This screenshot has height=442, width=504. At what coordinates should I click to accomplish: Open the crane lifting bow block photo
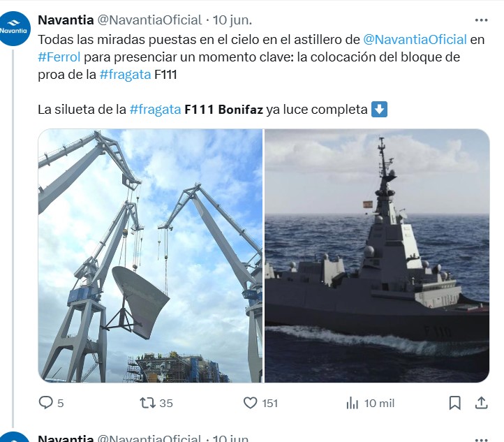point(150,256)
